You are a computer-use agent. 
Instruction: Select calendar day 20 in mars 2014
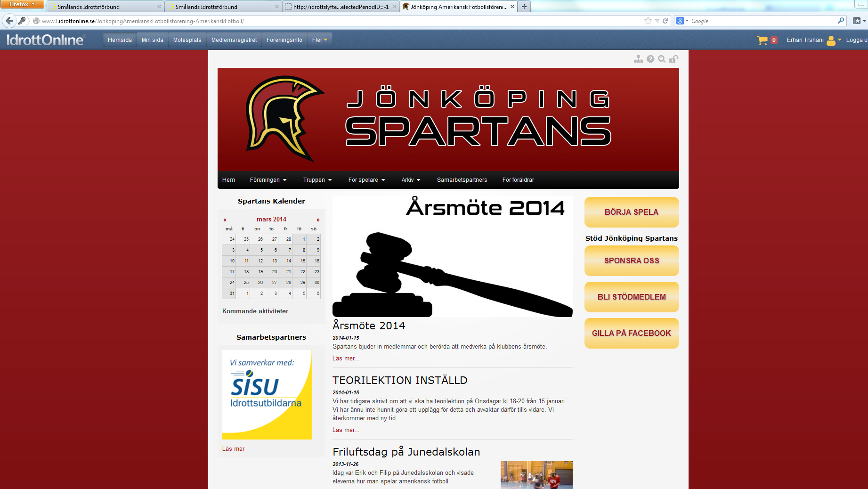(x=271, y=271)
